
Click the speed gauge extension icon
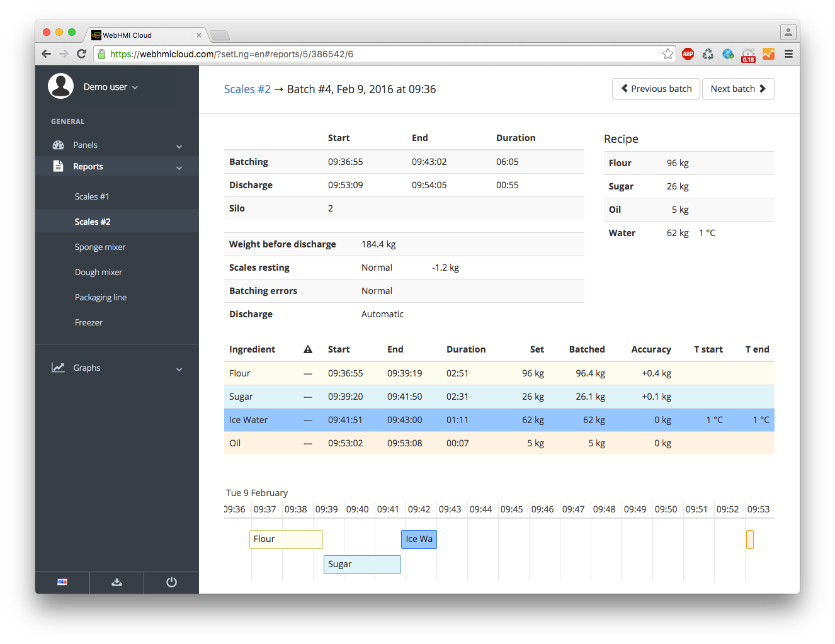(748, 55)
